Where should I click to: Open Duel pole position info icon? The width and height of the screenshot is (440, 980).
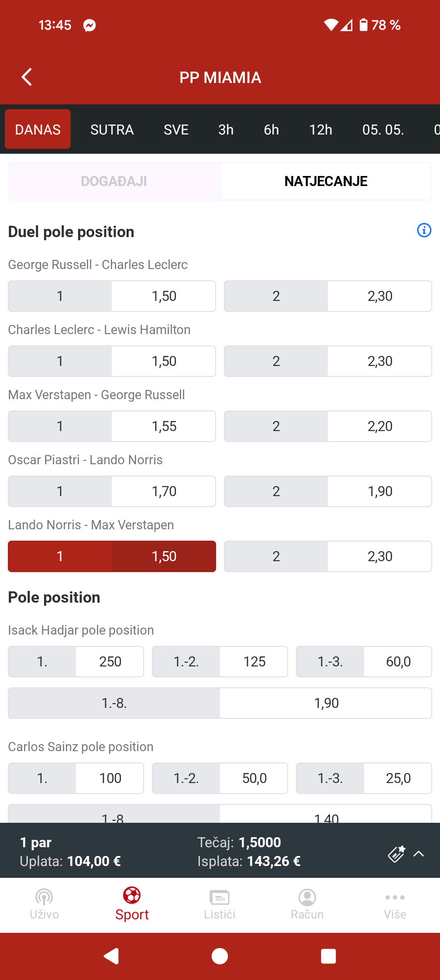coord(424,230)
